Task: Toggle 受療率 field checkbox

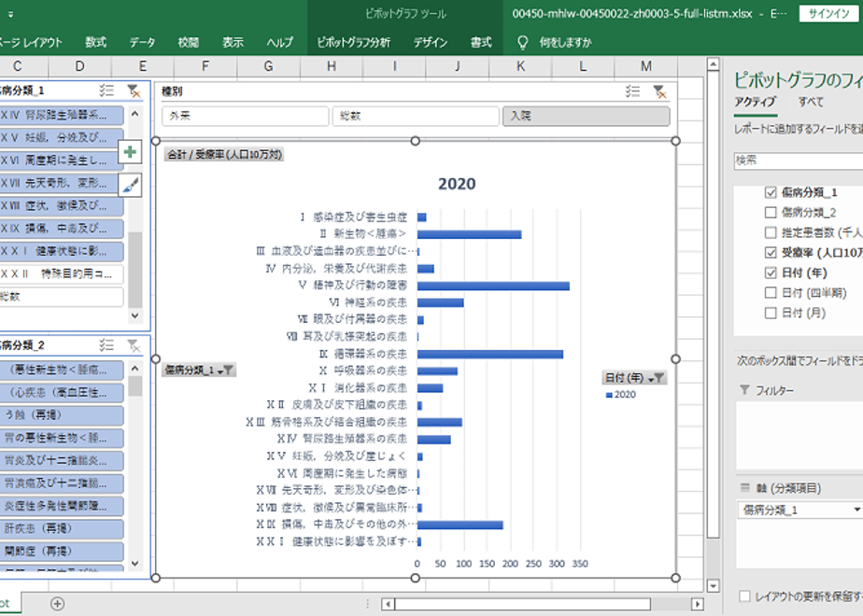Action: pyautogui.click(x=771, y=252)
